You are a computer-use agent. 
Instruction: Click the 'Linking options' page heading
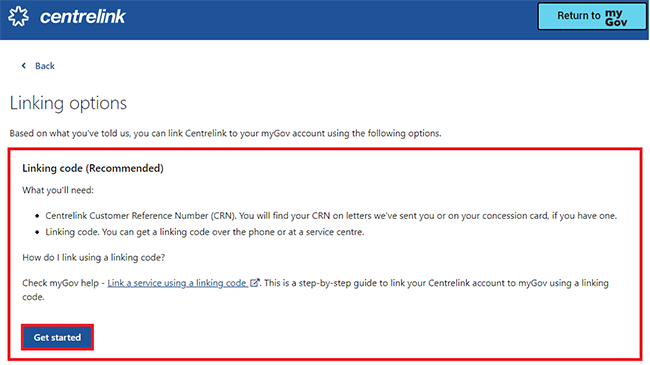[x=68, y=103]
